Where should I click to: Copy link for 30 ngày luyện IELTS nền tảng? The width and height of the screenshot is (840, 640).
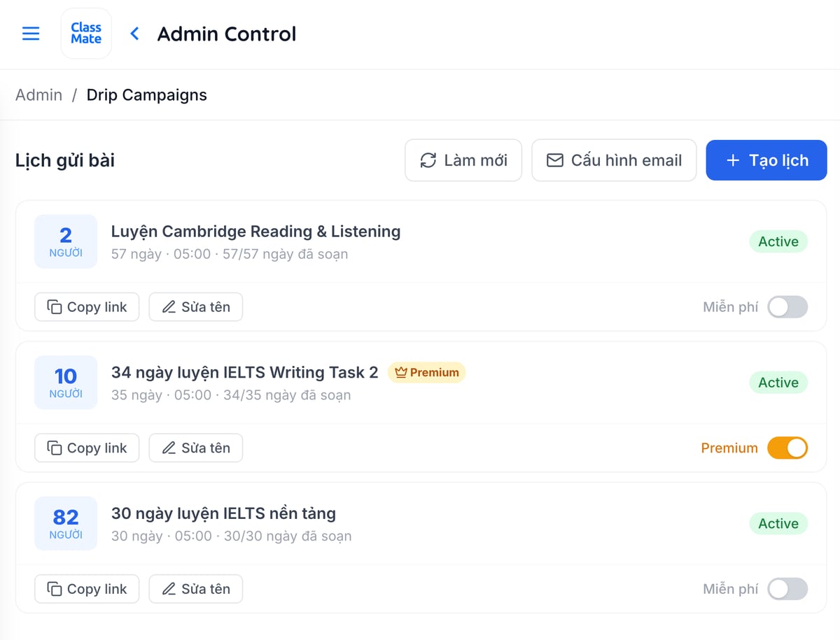coord(87,589)
